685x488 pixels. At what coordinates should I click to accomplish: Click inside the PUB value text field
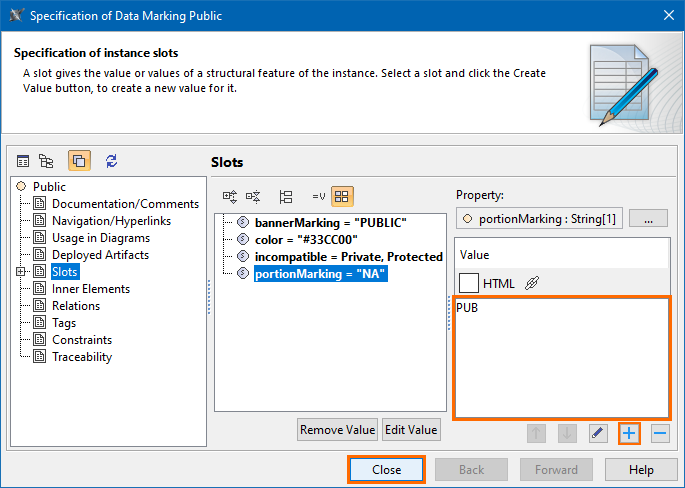[x=561, y=360]
